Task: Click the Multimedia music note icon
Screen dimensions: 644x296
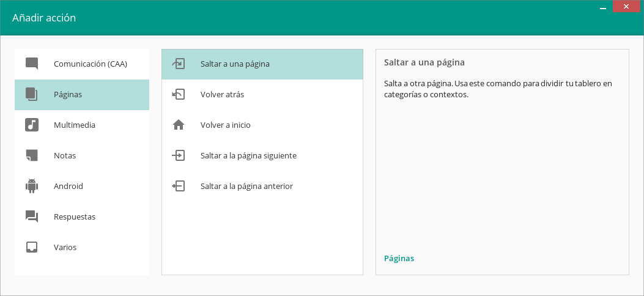Action: [32, 125]
